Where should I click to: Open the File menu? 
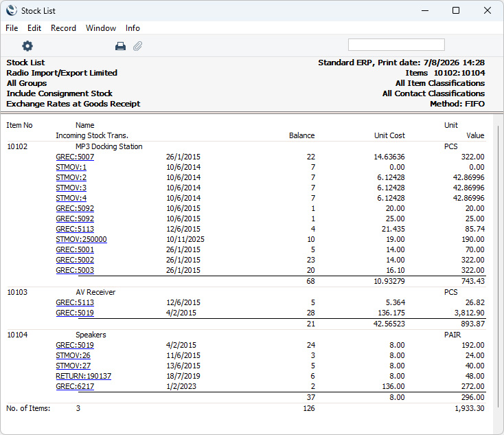[x=12, y=28]
